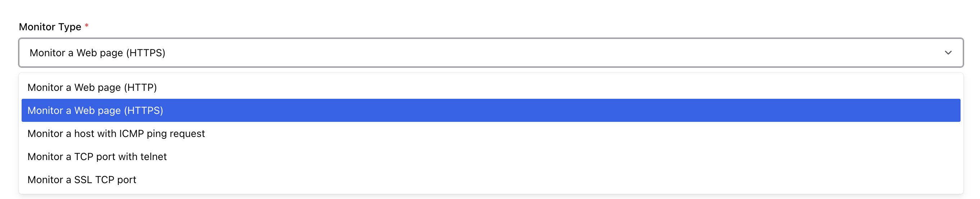Screen dimensions: 980x199
Task: Click the red required asterisk
Action: click(x=87, y=26)
